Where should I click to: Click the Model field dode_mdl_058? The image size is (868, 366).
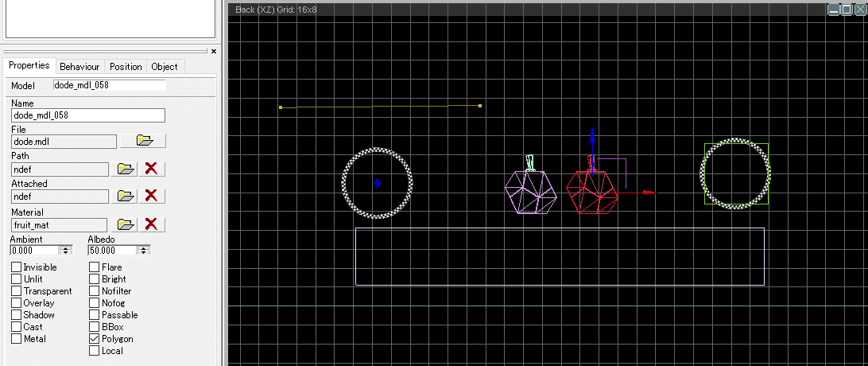pos(110,85)
